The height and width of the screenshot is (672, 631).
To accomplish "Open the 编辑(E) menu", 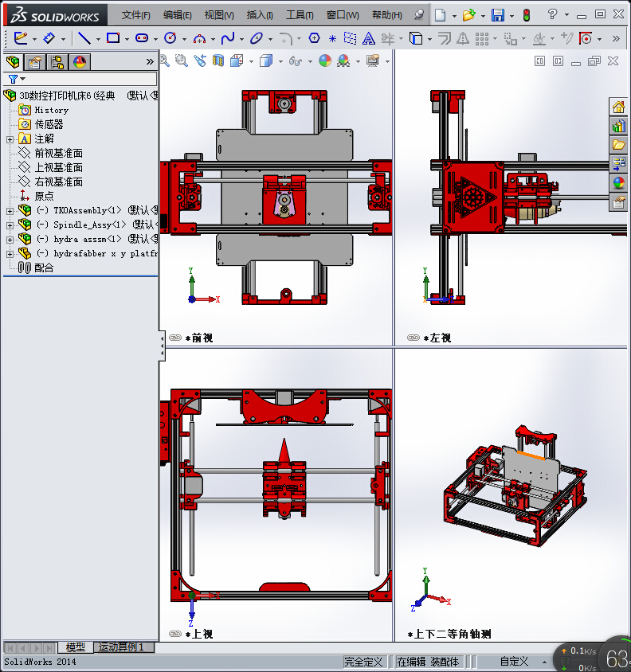I will 177,15.
